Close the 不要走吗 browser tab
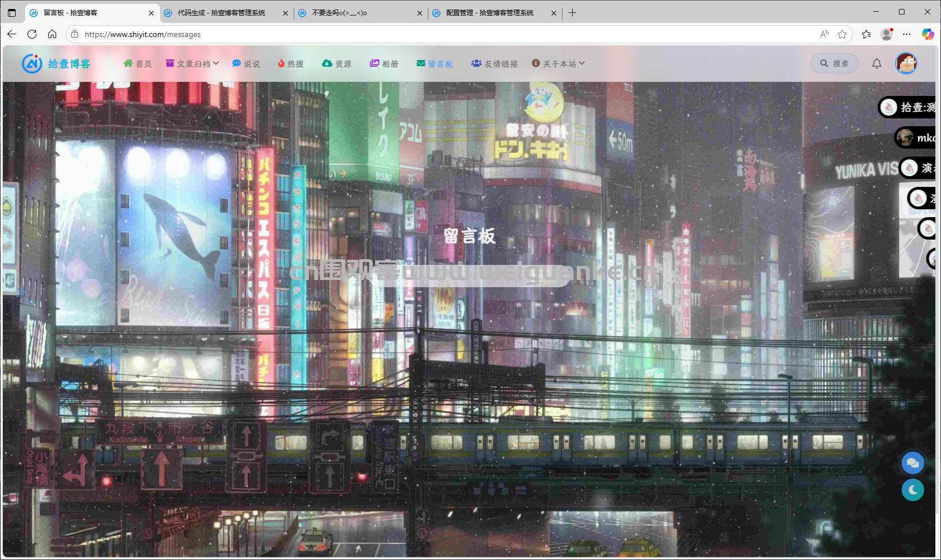The width and height of the screenshot is (941, 560). click(419, 13)
